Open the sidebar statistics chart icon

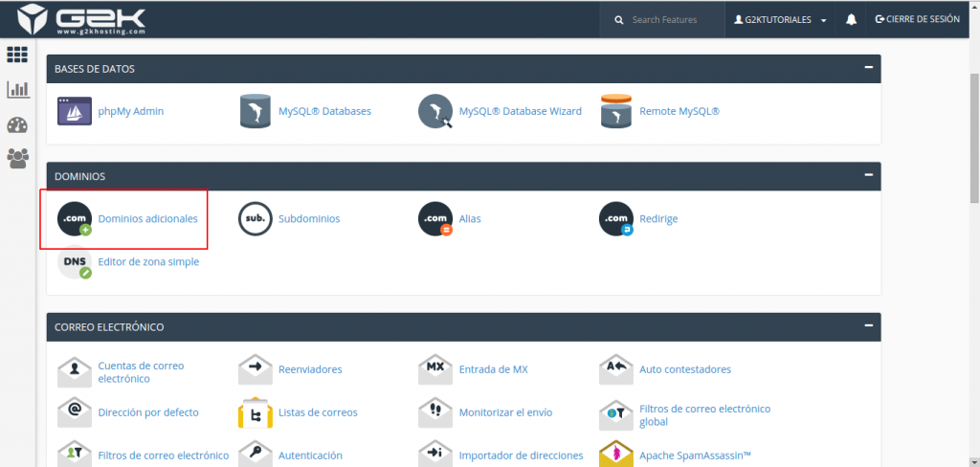coord(17,90)
